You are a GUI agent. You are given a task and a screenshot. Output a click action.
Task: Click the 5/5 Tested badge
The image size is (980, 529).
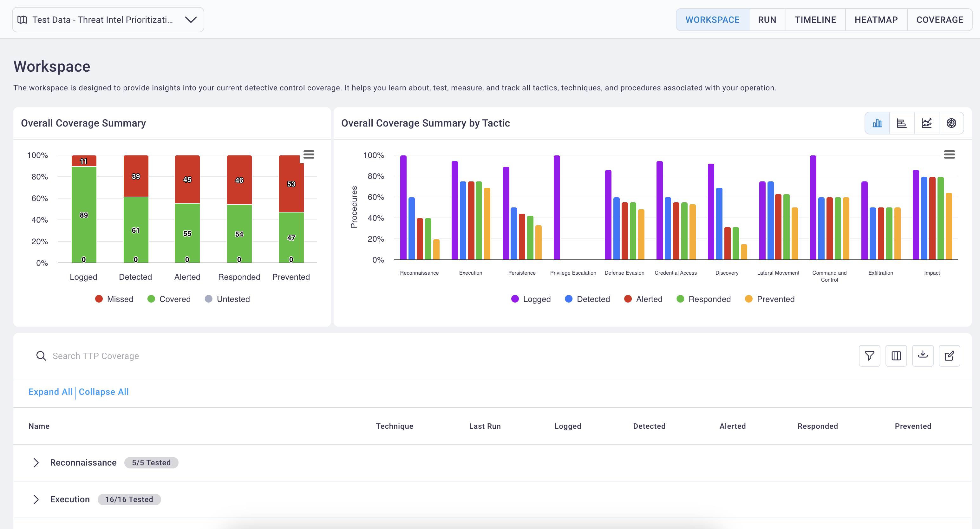[x=151, y=462]
